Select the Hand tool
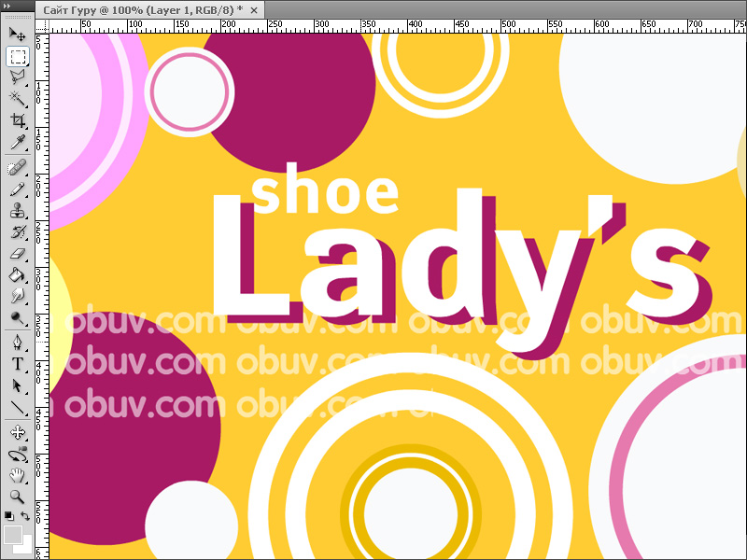 click(x=17, y=475)
